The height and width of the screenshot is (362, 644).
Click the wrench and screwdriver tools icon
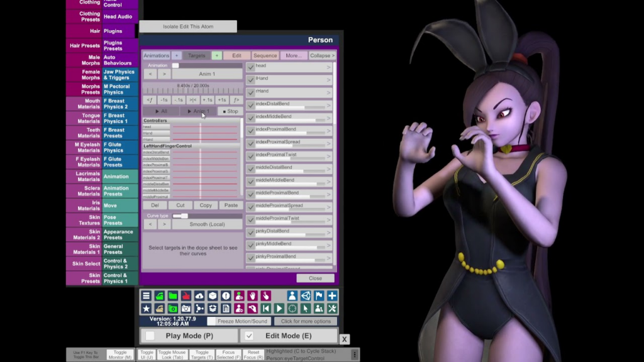pyautogui.click(x=332, y=309)
